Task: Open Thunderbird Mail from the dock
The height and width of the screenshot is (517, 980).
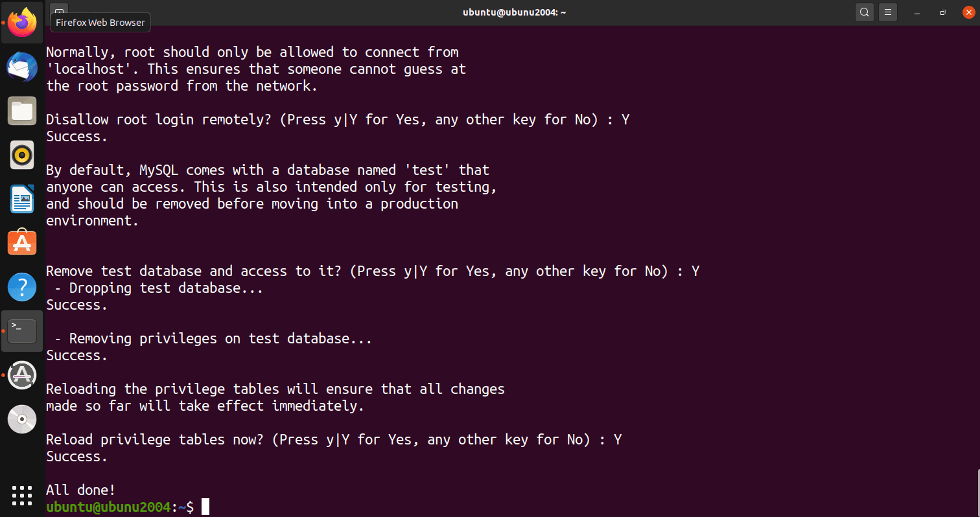Action: point(22,67)
